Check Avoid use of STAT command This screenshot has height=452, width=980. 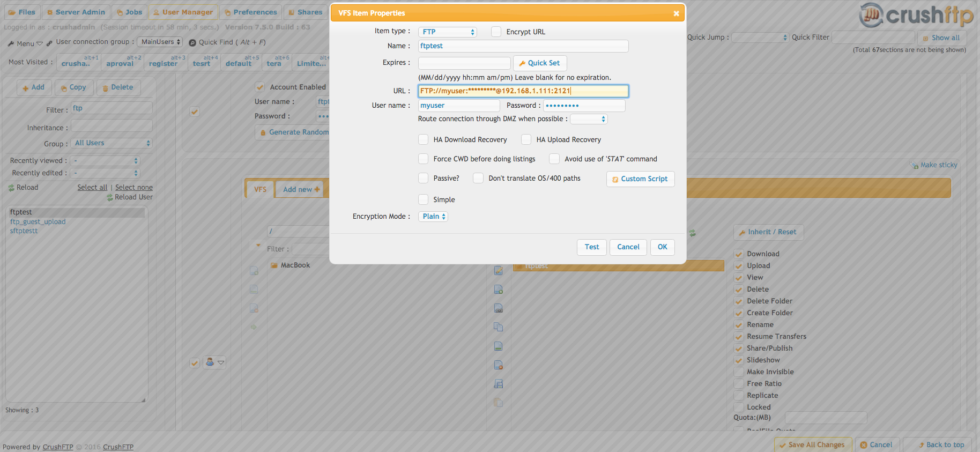554,159
